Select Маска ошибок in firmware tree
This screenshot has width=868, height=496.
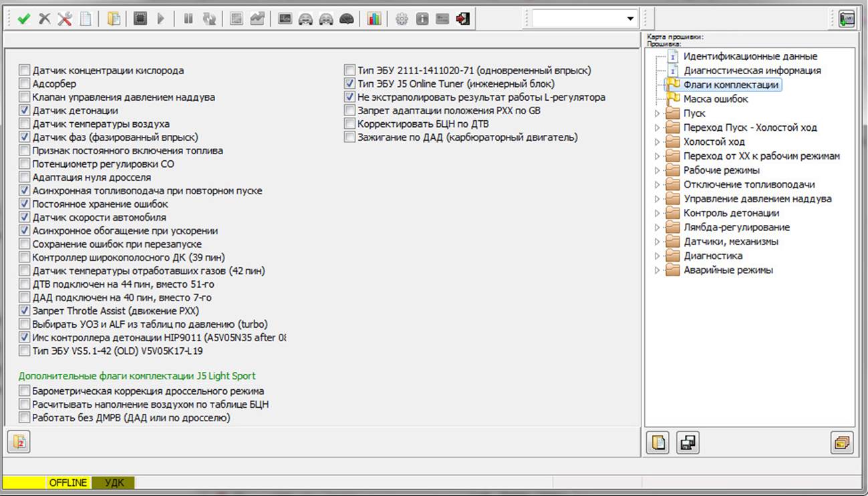(716, 99)
